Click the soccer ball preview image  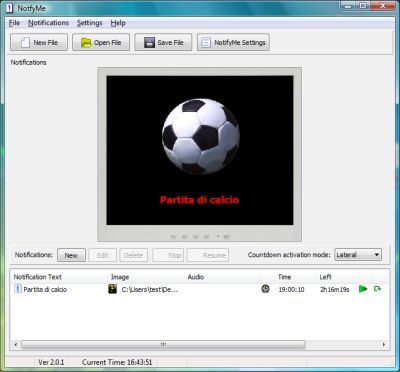pyautogui.click(x=200, y=136)
